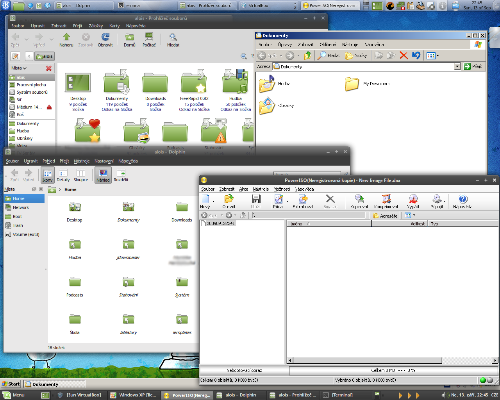Screen dimensions: 500x400
Task: Click the red X delete icon in Windows Dokumenty toolbar
Action: [x=403, y=55]
